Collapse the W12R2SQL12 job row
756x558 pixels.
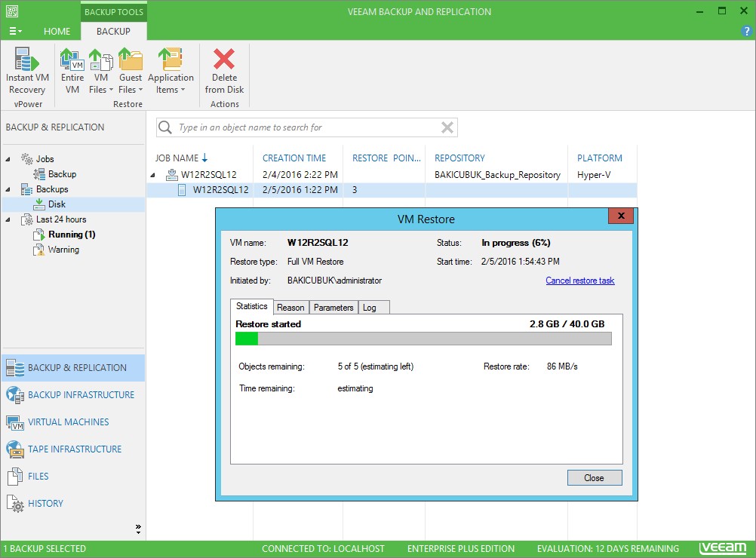tap(153, 175)
